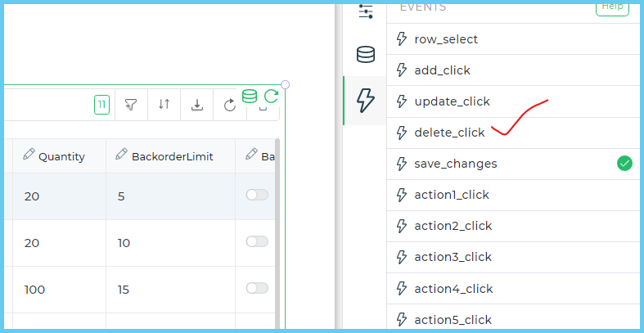Click the grid vertical scrollbar

click(277, 234)
